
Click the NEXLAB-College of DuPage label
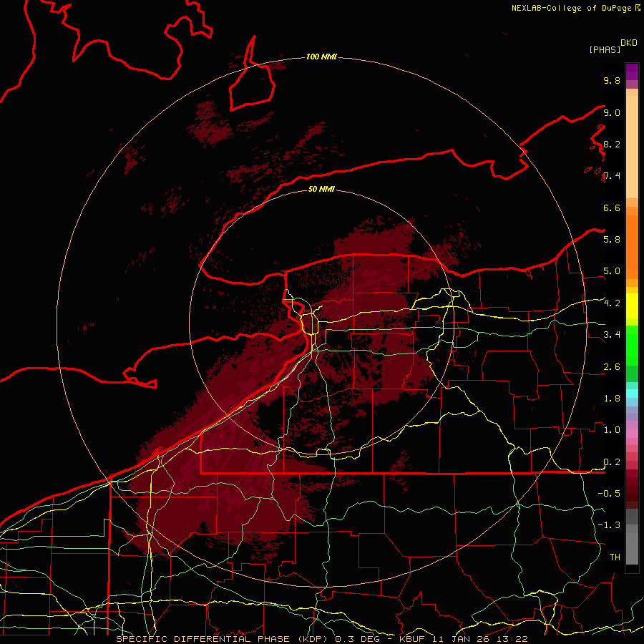point(572,8)
